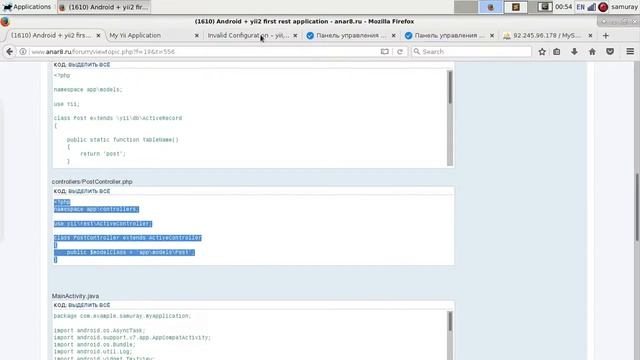Switch to the first Панель управления tab

[350, 36]
